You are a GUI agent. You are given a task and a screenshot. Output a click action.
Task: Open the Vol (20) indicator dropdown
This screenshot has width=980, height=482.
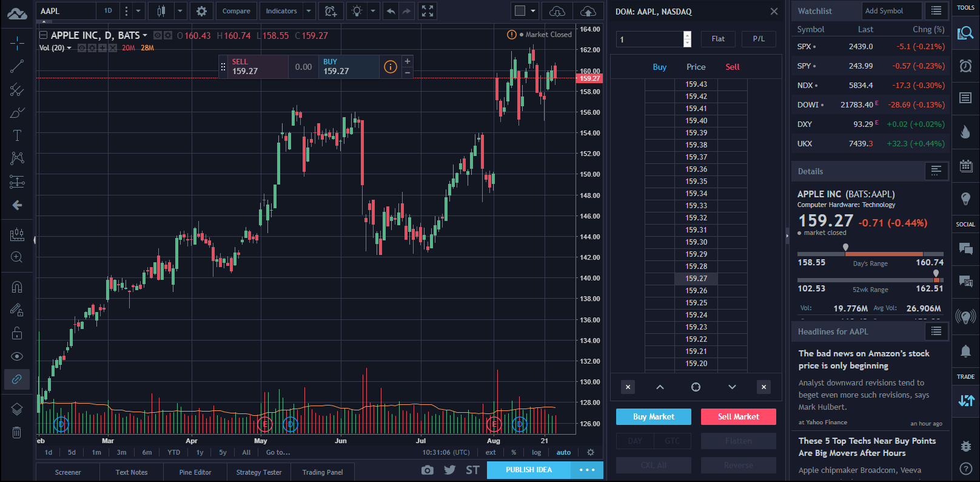[69, 48]
